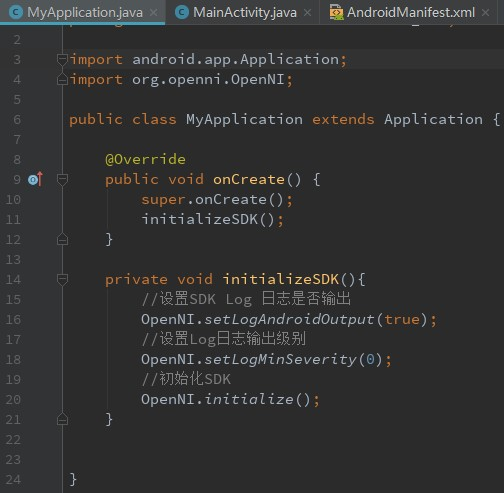The width and height of the screenshot is (504, 493).
Task: Collapse the onCreate method fold marker
Action: (62, 179)
